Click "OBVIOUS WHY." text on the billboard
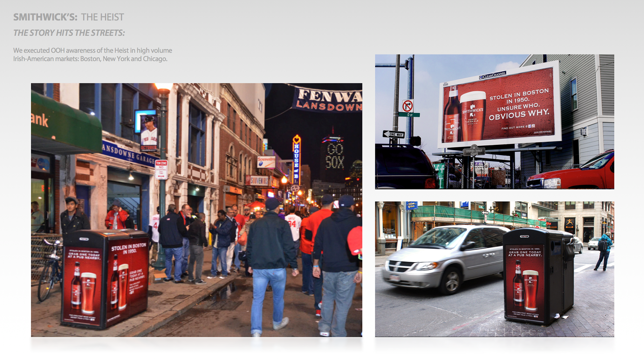Image resolution: width=644 pixels, height=362 pixels. (x=519, y=114)
